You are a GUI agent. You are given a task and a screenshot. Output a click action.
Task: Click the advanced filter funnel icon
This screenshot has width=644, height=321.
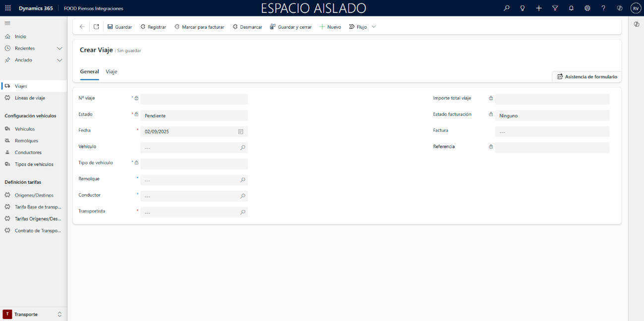click(555, 8)
